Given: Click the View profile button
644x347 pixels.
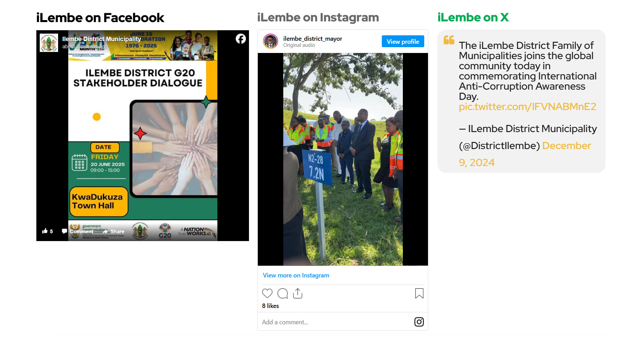Looking at the screenshot, I should (403, 41).
